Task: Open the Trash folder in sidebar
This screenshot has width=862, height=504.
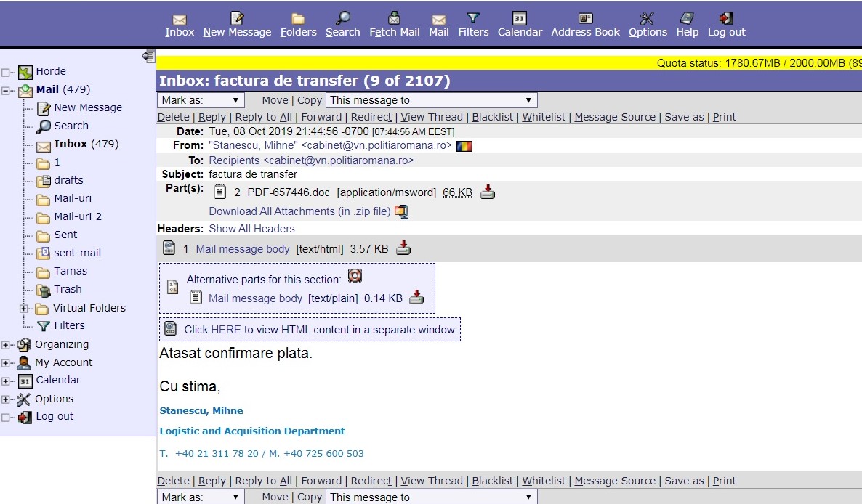Action: (x=68, y=289)
